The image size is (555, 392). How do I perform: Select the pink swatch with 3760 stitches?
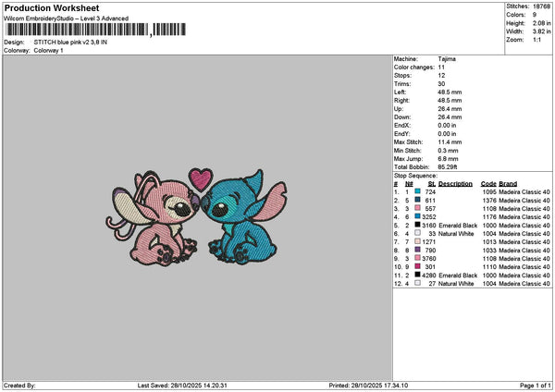pyautogui.click(x=418, y=258)
